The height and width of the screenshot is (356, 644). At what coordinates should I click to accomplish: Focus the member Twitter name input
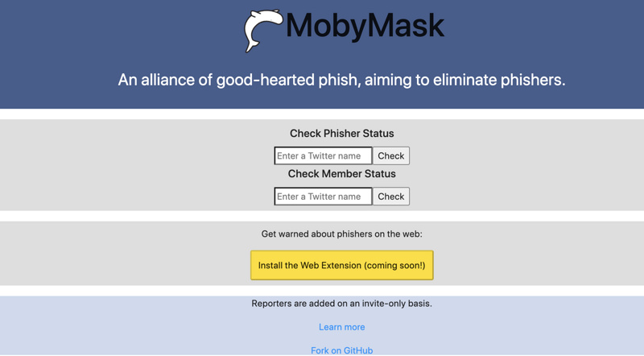click(x=323, y=197)
